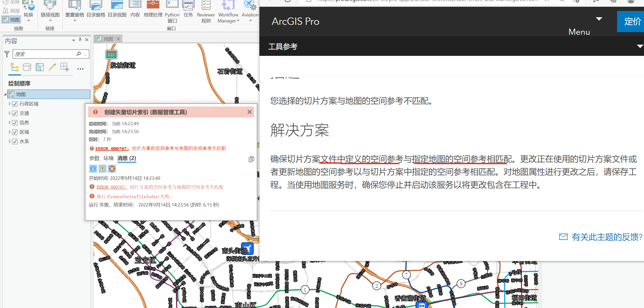Click the G15 highway shield on map
This screenshot has width=644, height=308.
(111, 55)
